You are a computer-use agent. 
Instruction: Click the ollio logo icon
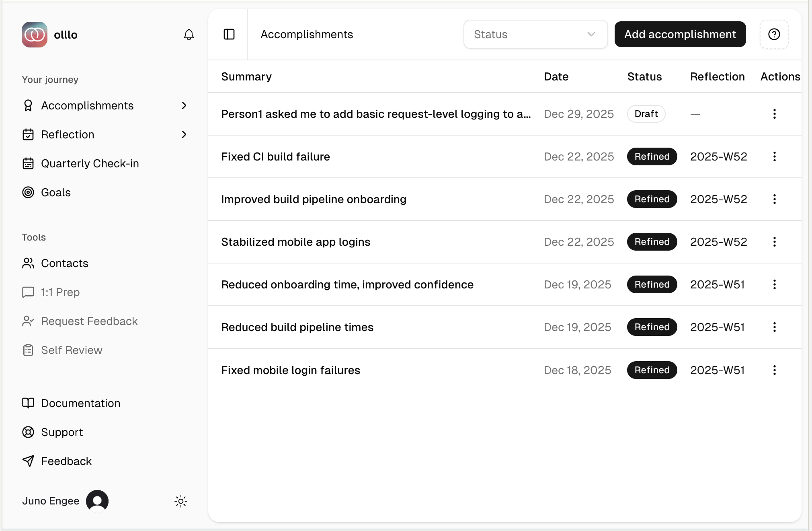[35, 35]
